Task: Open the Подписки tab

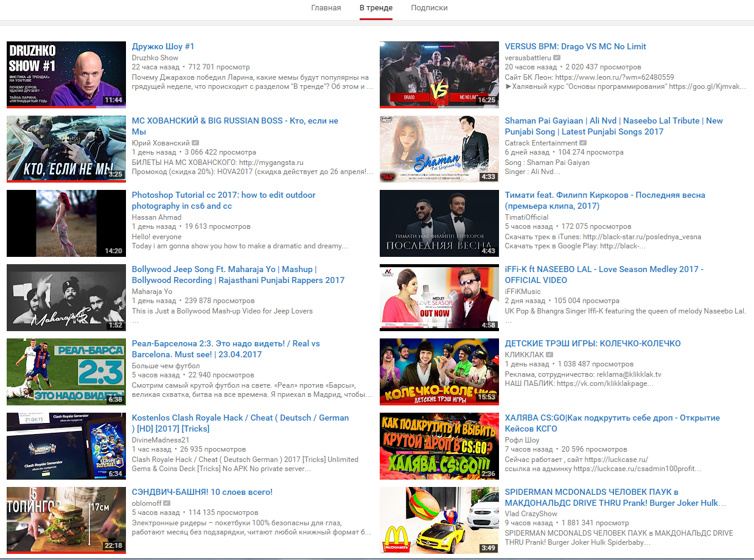Action: pyautogui.click(x=429, y=8)
